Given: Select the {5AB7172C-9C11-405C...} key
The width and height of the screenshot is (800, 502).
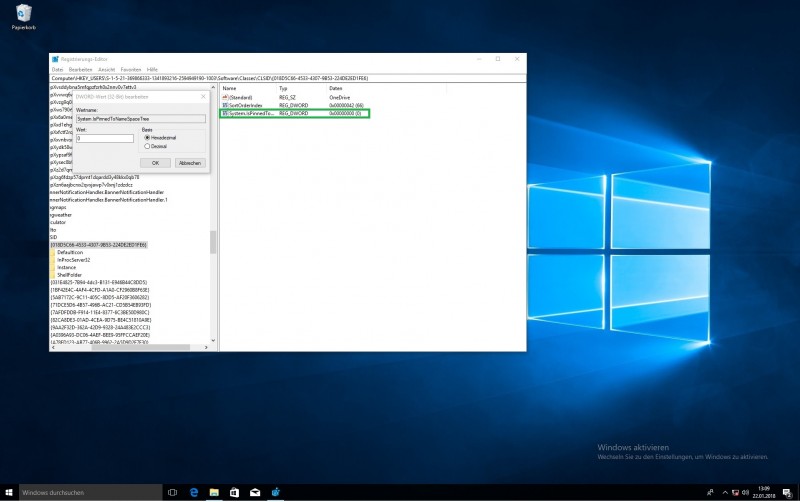Looking at the screenshot, I should [99, 297].
